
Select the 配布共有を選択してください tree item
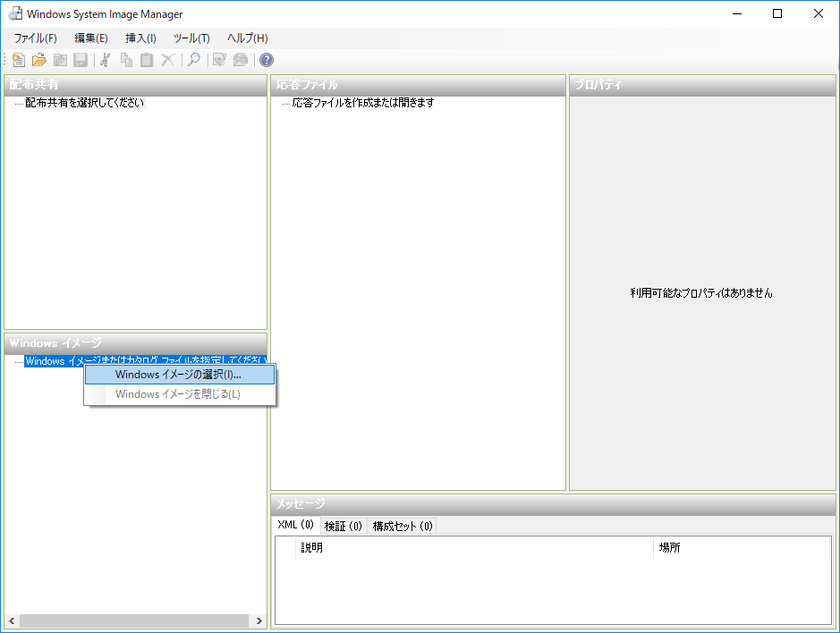coord(85,103)
